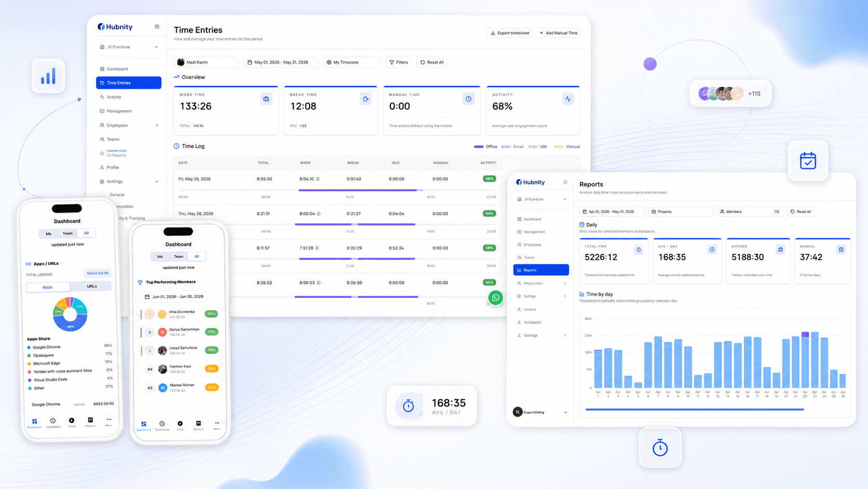
Task: Click the Fri, May 29 purple timeline bar
Action: point(360,190)
